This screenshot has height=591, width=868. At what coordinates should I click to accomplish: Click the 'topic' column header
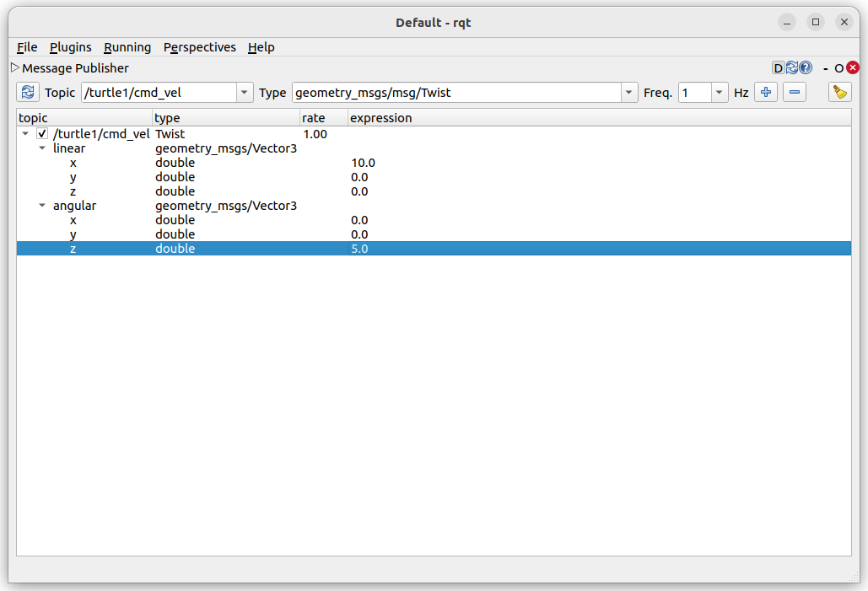(x=84, y=118)
